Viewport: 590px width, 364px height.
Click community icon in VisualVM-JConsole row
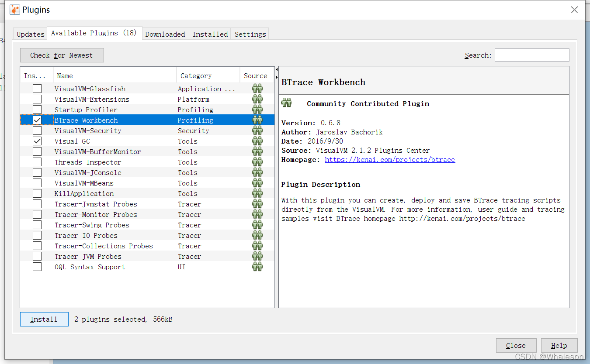(x=257, y=172)
